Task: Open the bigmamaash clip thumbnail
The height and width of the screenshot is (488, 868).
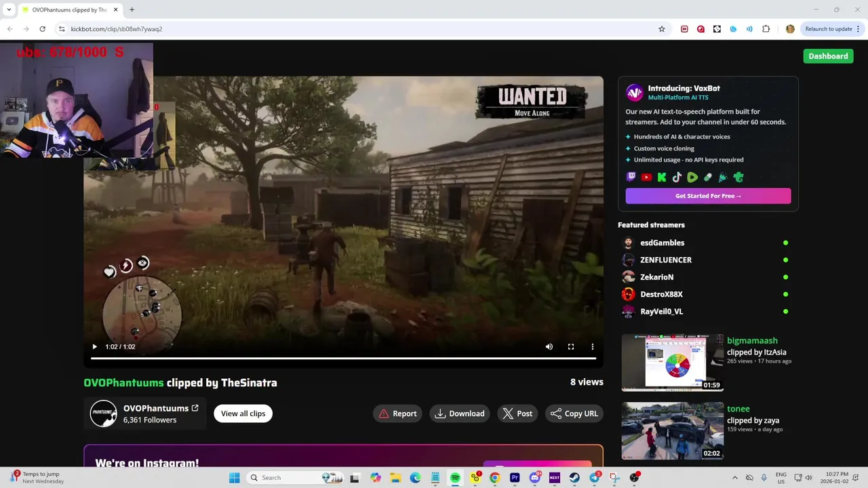Action: point(673,363)
